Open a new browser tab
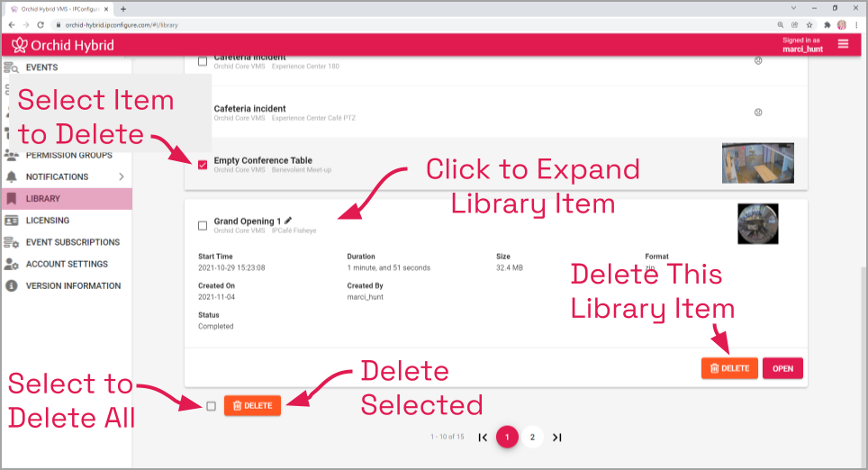 122,9
